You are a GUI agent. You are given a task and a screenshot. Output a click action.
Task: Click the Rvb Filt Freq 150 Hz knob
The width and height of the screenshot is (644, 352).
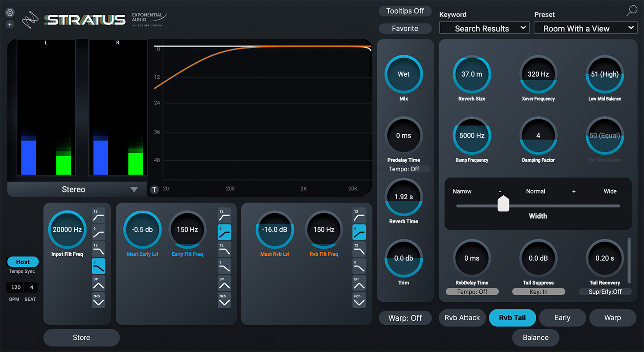pos(324,230)
